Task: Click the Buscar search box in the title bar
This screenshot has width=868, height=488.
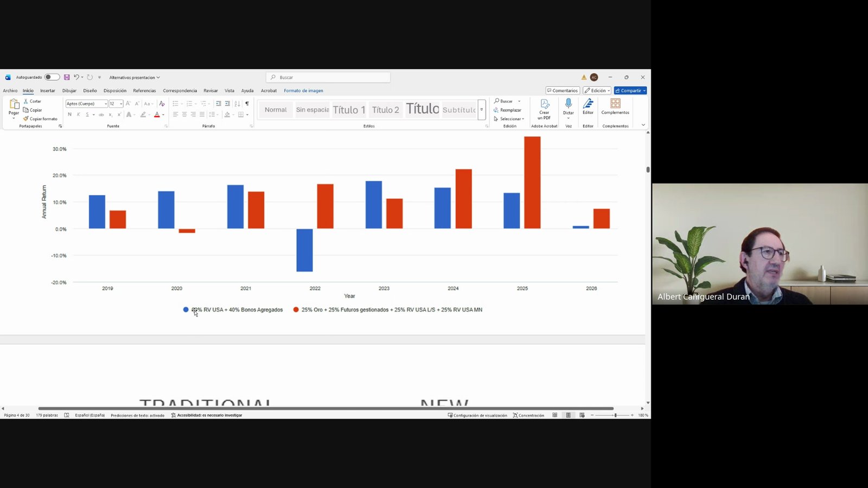Action: coord(328,77)
